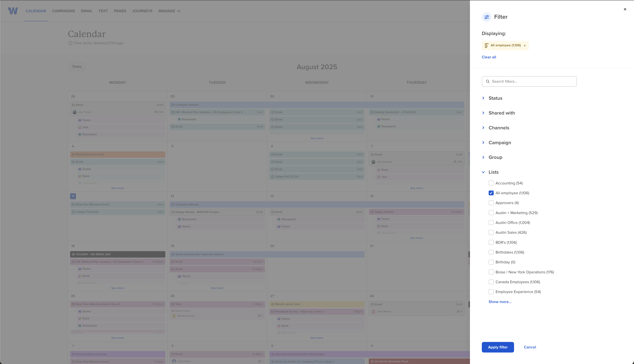Click the Apply filter button
The height and width of the screenshot is (364, 634).
pyautogui.click(x=498, y=347)
